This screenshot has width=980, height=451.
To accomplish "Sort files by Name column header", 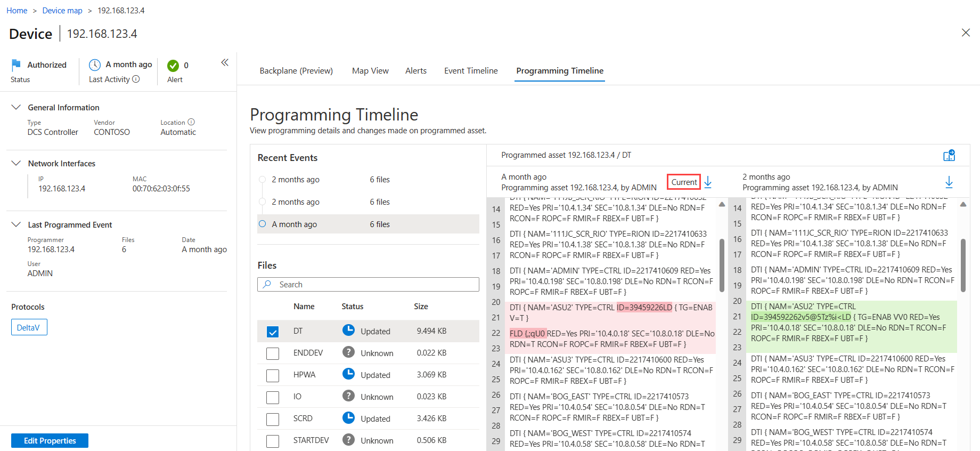I will (304, 306).
